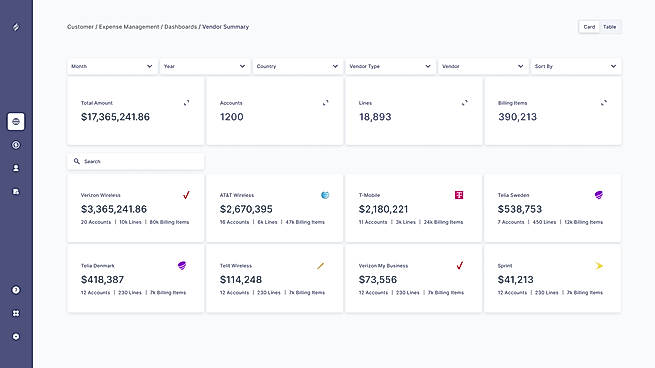Expand the Billing Items summary card
This screenshot has height=368, width=655.
click(604, 102)
